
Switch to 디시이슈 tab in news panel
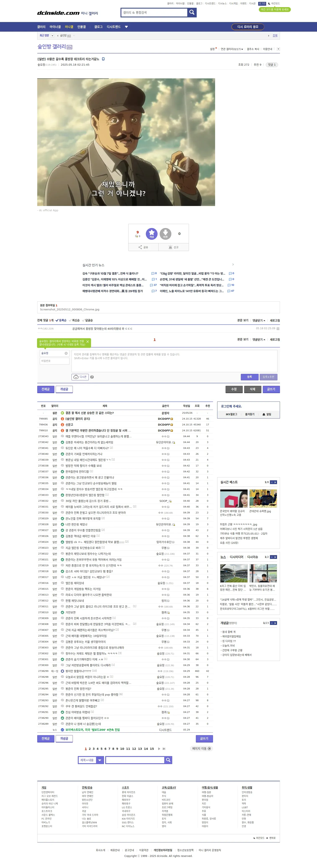[x=253, y=557]
